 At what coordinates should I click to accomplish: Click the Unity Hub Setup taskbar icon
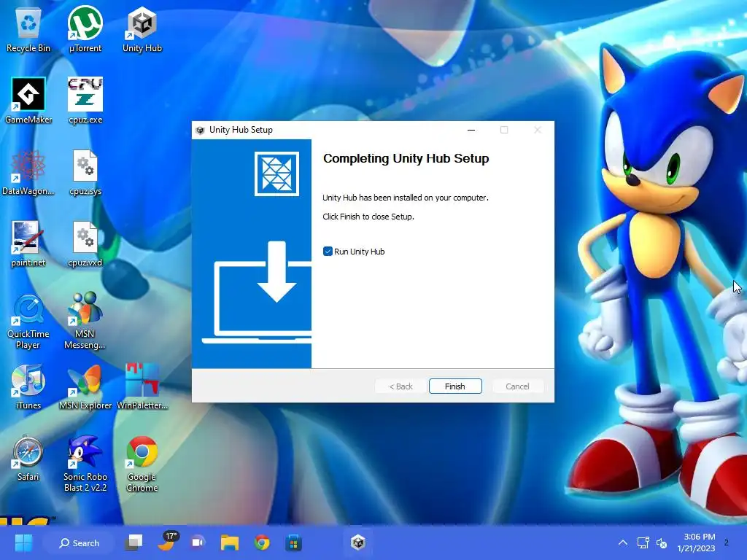[x=357, y=542]
